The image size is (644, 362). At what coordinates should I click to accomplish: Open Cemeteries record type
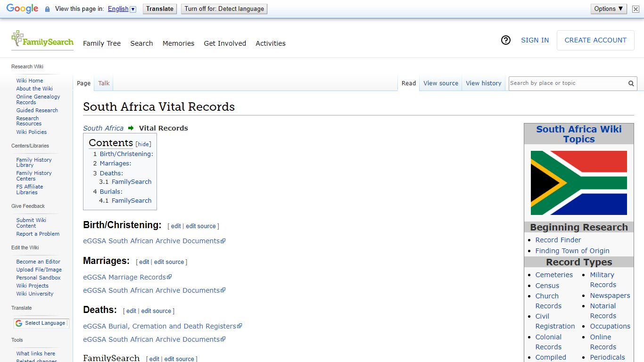(554, 275)
